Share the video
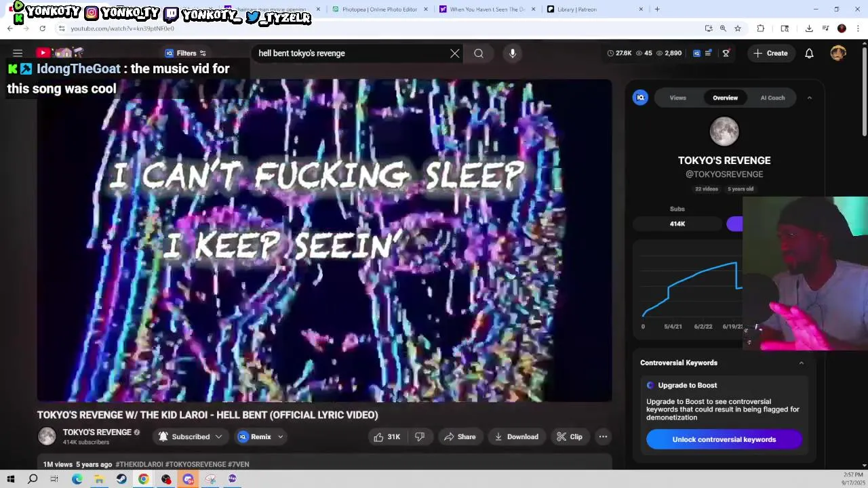This screenshot has width=868, height=488. click(x=460, y=436)
